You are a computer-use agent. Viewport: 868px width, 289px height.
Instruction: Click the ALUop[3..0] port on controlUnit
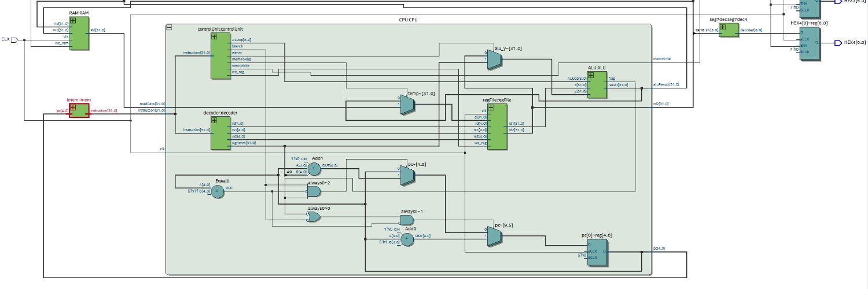point(241,40)
